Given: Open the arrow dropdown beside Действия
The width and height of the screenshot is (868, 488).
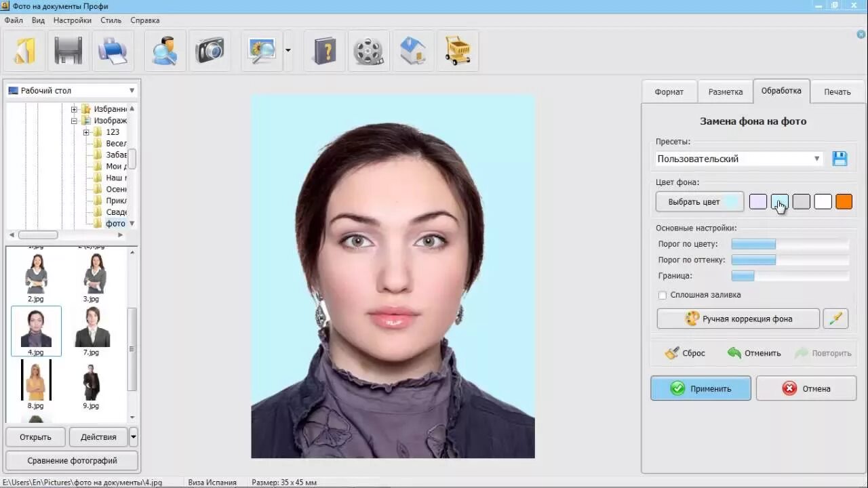Looking at the screenshot, I should (x=133, y=436).
